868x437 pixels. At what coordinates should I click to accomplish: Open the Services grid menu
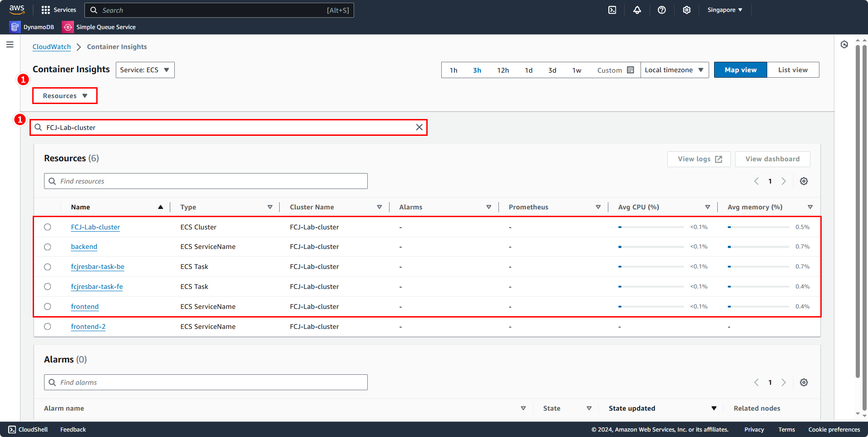click(x=59, y=10)
